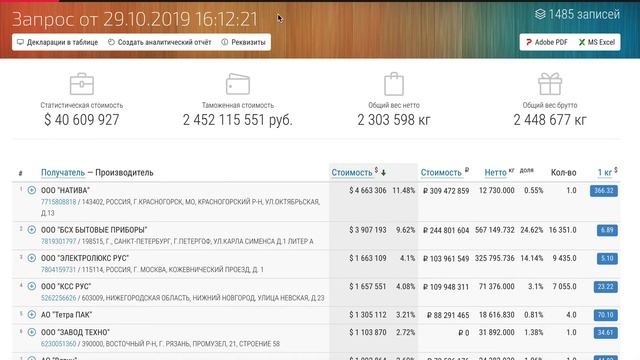The width and height of the screenshot is (640, 360).
Task: Select company name ООО "НАТИВА"
Action: [x=65, y=191]
